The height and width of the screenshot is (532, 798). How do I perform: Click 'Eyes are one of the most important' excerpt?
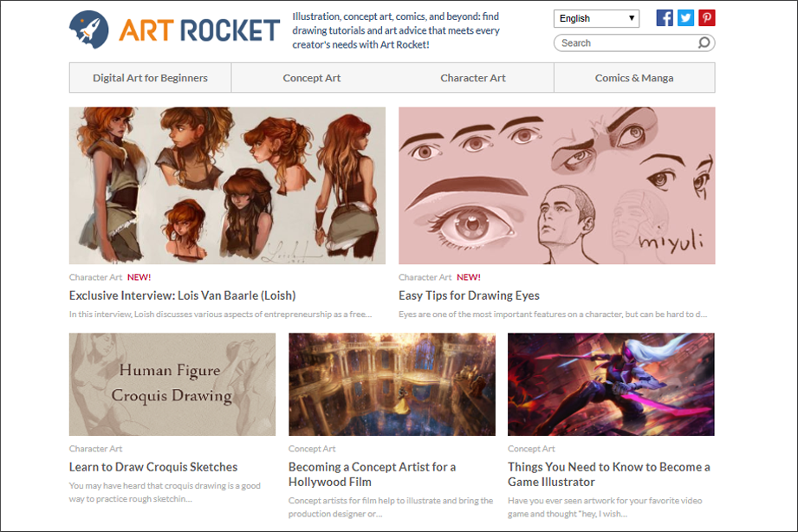pos(553,315)
